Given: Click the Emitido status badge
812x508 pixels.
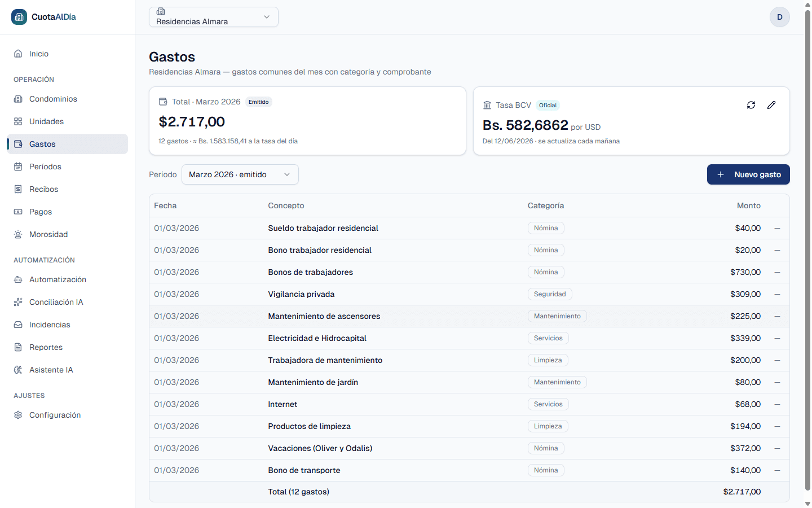Looking at the screenshot, I should click(259, 102).
